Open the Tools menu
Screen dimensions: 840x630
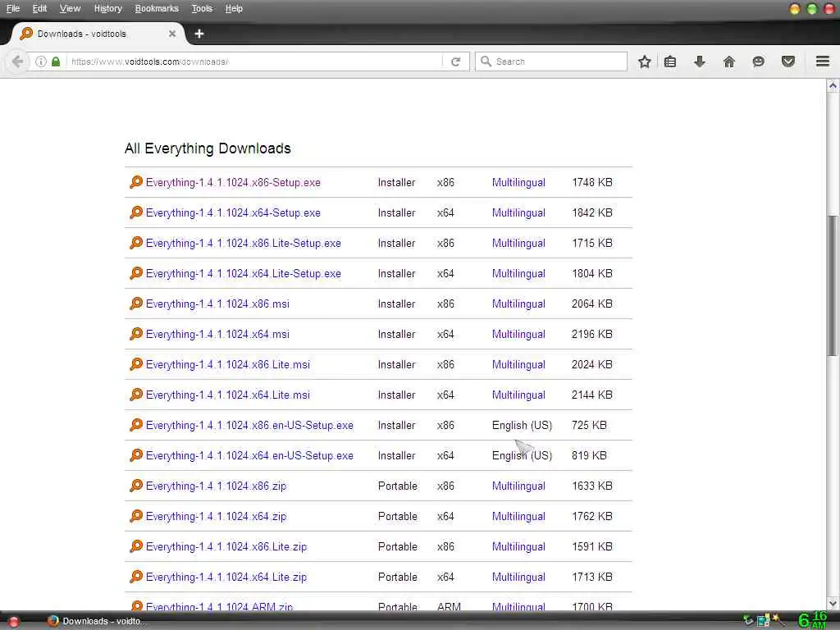[x=202, y=8]
